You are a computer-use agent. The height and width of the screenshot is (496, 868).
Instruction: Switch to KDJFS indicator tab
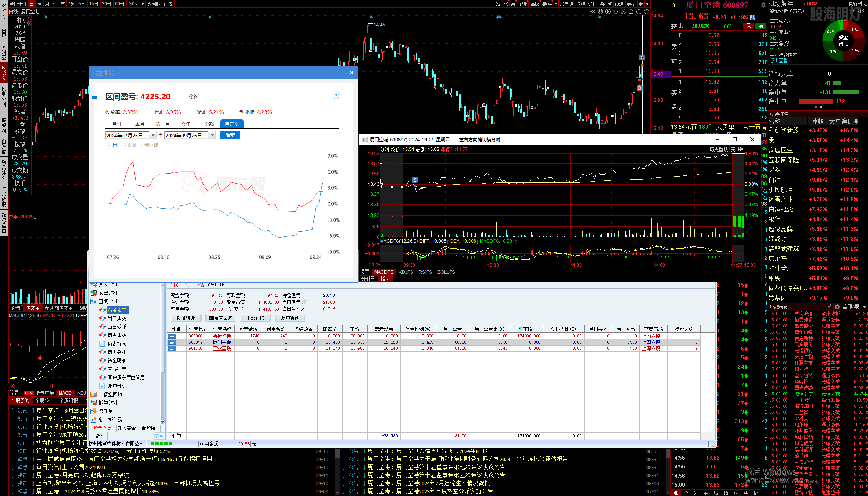[x=406, y=272]
